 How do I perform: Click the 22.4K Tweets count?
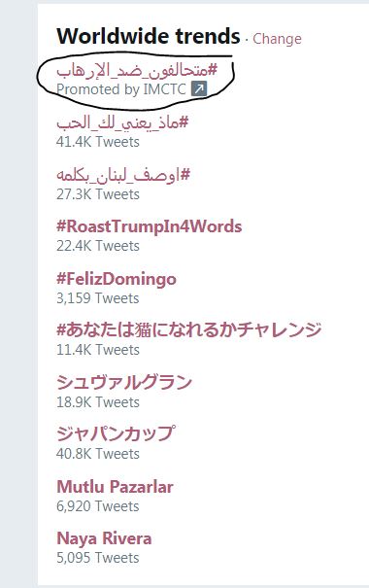click(x=98, y=246)
